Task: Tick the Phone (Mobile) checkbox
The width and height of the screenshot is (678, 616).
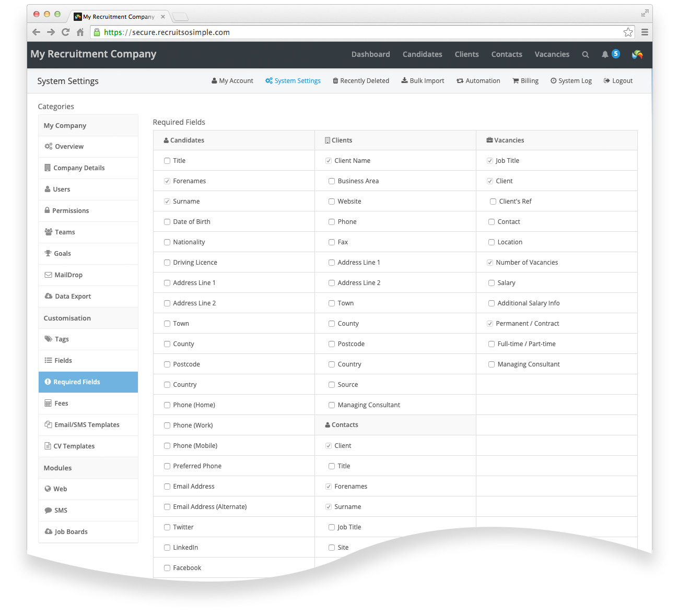Action: 167,446
